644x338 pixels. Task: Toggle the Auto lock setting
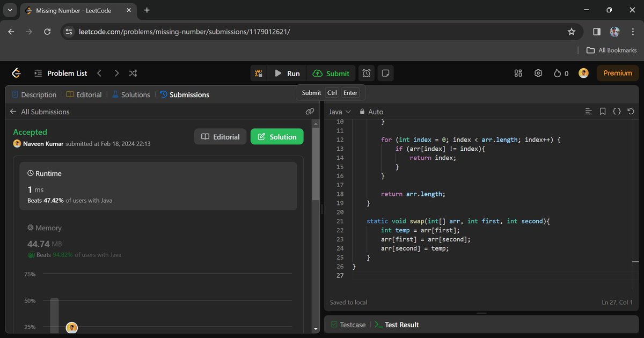(x=371, y=112)
